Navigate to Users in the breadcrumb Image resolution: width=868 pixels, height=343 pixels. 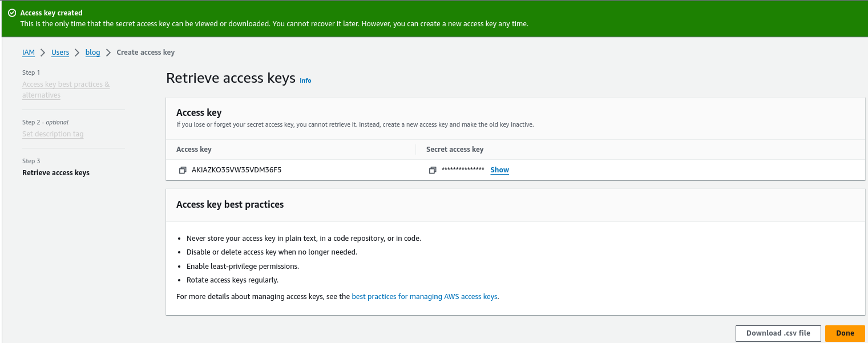[x=60, y=53]
